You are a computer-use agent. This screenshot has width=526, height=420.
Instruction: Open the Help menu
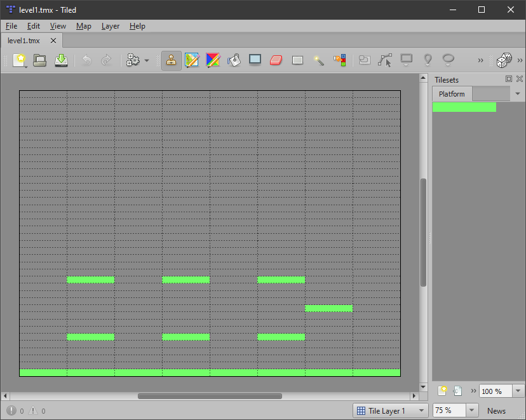coord(137,26)
